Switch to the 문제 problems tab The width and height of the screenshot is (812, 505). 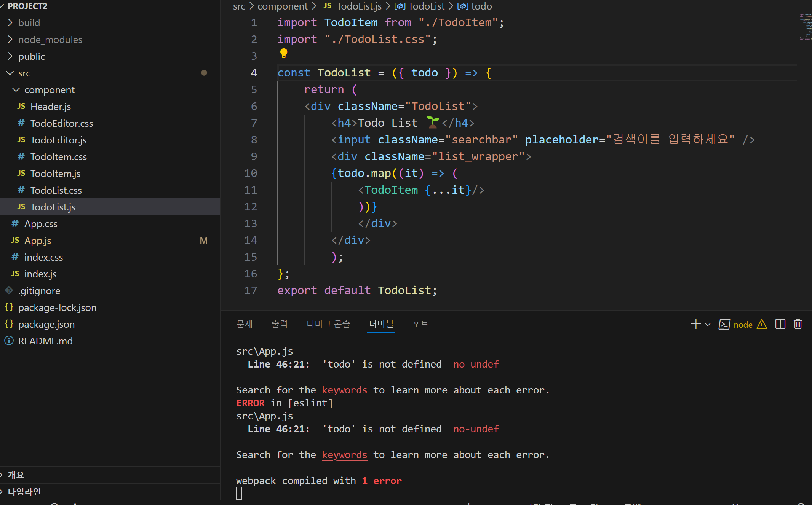click(244, 324)
